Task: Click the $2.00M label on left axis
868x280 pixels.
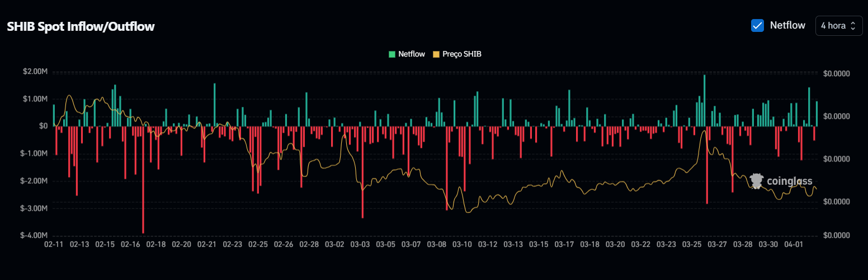Action: point(35,72)
